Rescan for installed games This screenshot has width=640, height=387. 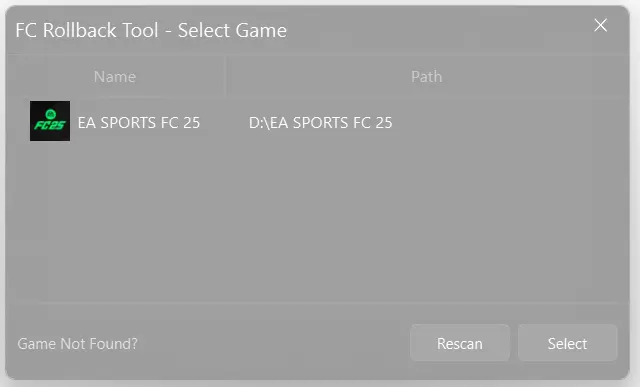(460, 343)
